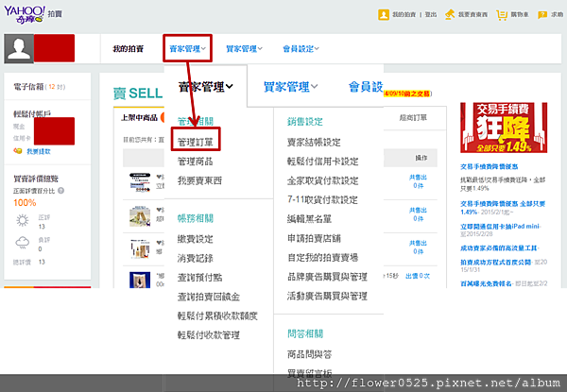Image resolution: width=567 pixels, height=392 pixels.
Task: Click the Yahoo奇摩拍賣 logo
Action: click(x=32, y=14)
